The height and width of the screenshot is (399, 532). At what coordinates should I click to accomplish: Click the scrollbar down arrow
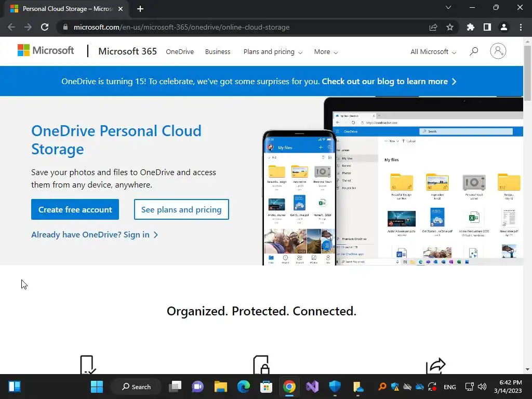coord(527,369)
